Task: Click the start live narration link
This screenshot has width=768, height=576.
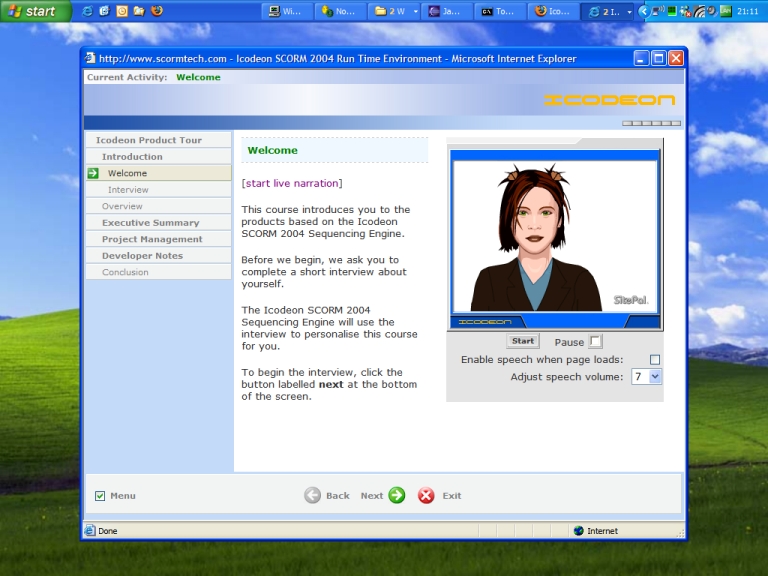Action: tap(292, 183)
